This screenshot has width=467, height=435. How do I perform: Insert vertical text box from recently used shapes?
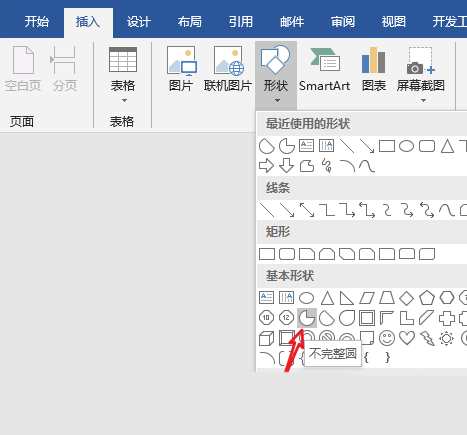point(327,146)
